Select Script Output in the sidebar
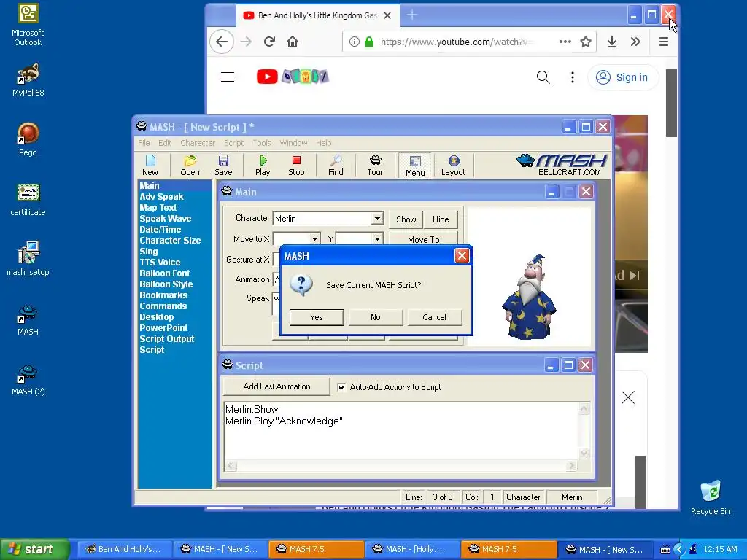The width and height of the screenshot is (747, 560). 167,339
